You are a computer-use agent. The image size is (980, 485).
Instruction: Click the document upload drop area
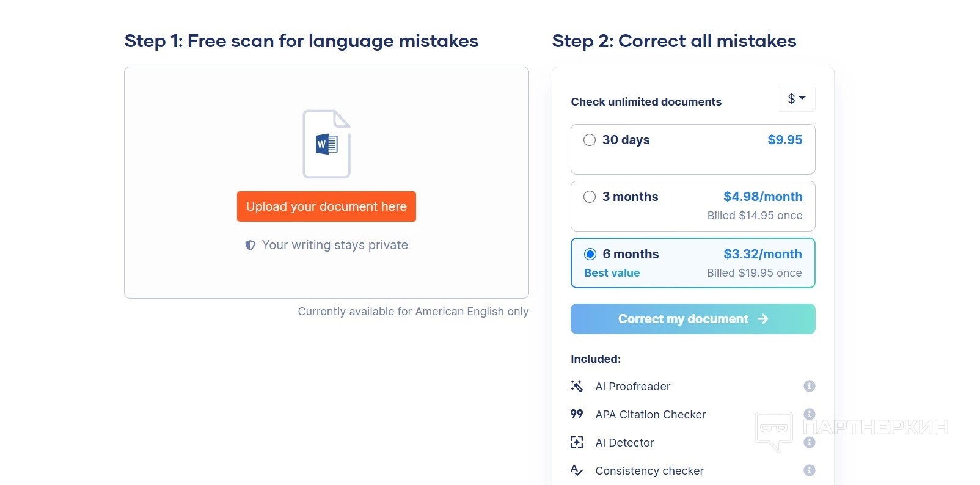(x=326, y=275)
